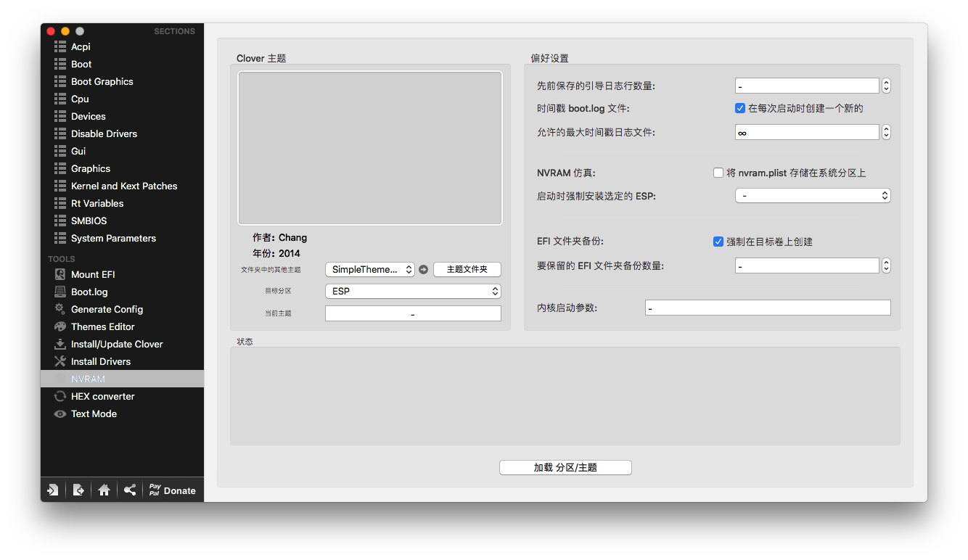Open the NVRAM tool
This screenshot has height=560, width=968.
122,379
